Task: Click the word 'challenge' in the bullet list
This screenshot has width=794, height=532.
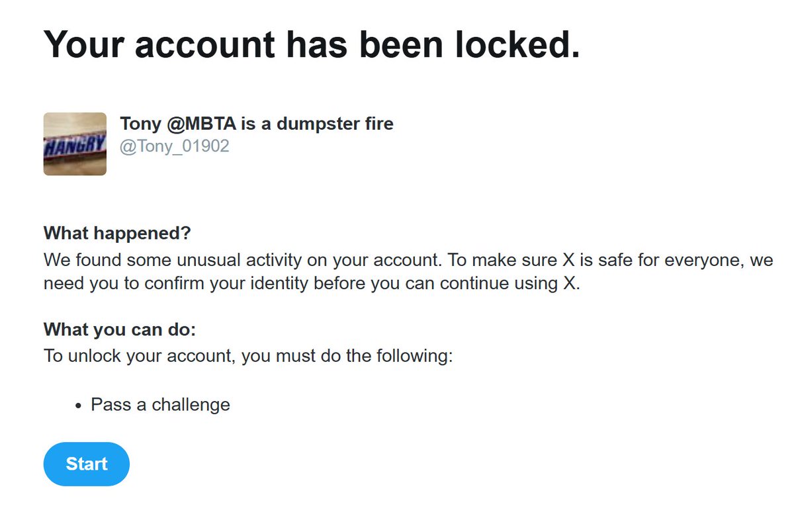Action: click(x=191, y=404)
